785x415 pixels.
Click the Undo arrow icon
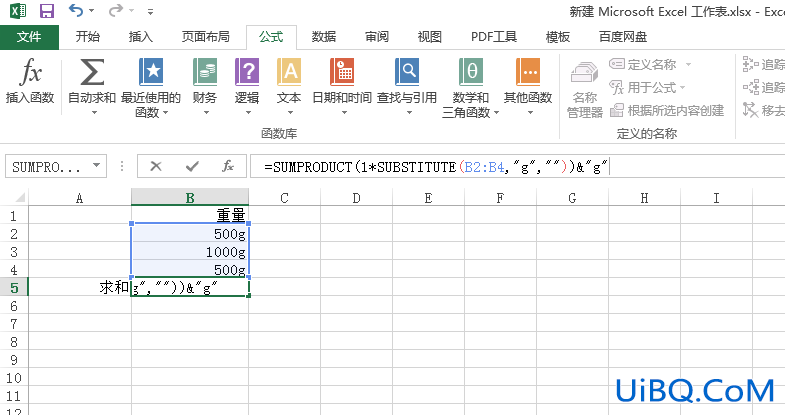[76, 10]
